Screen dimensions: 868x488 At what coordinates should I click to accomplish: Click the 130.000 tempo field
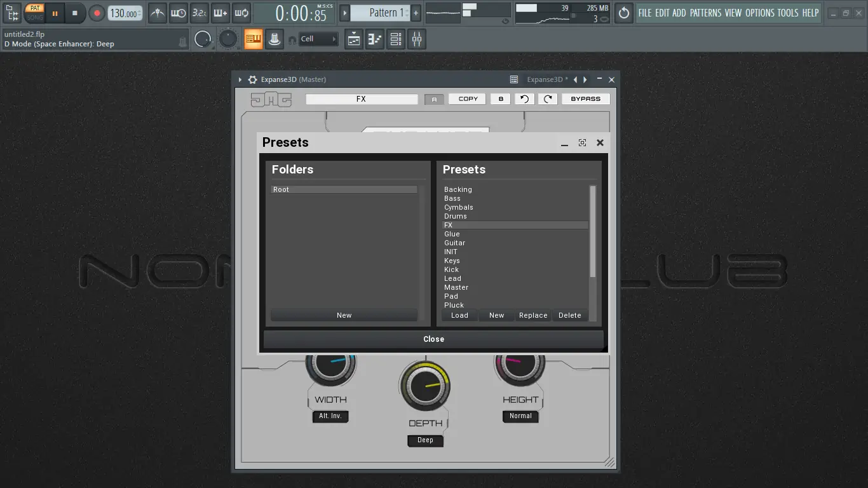pyautogui.click(x=125, y=13)
